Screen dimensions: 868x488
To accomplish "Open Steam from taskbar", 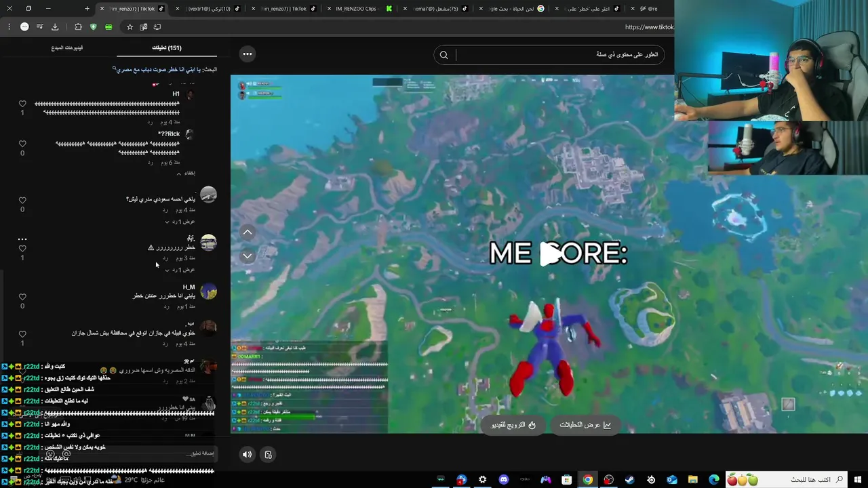I will (629, 480).
